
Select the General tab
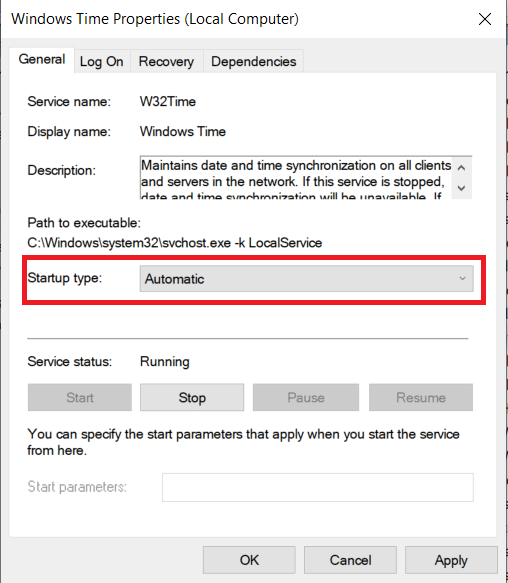(42, 59)
